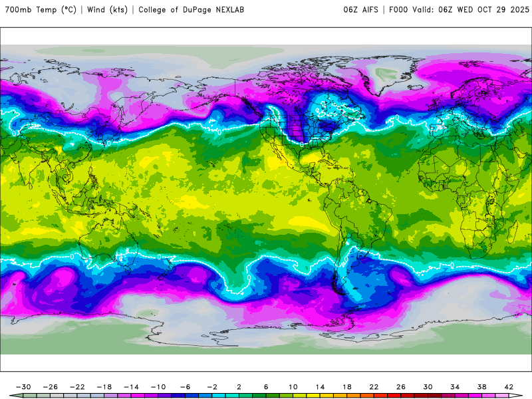Click the -26 legend label
Screen dimensions: 532x399
click(51, 387)
